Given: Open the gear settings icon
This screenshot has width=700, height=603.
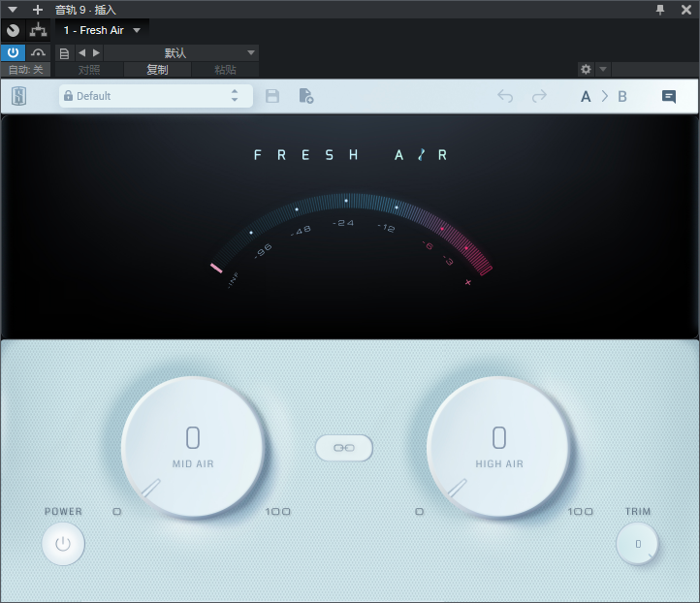Looking at the screenshot, I should (x=586, y=69).
